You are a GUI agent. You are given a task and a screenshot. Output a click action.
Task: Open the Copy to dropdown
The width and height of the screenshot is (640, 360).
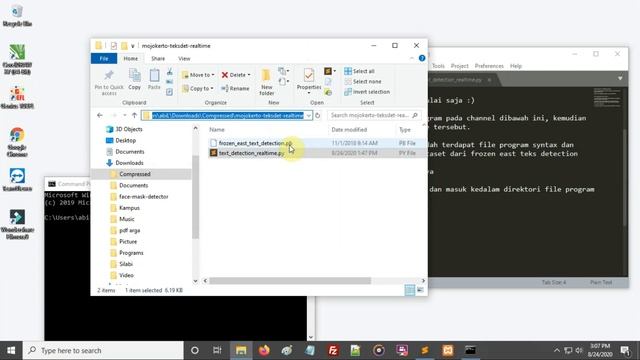pos(198,89)
